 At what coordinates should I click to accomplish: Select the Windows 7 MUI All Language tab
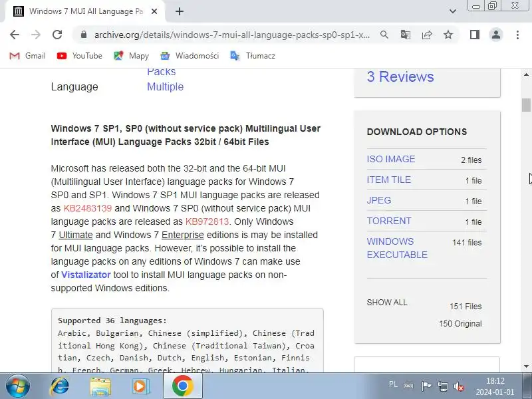tap(85, 11)
